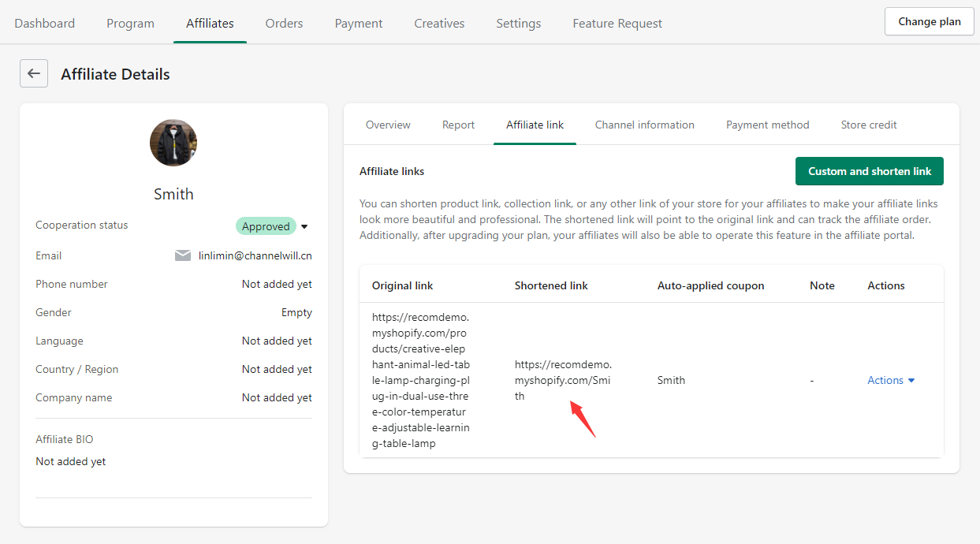Navigate to the Payment section
The width and height of the screenshot is (980, 544).
pyautogui.click(x=359, y=23)
